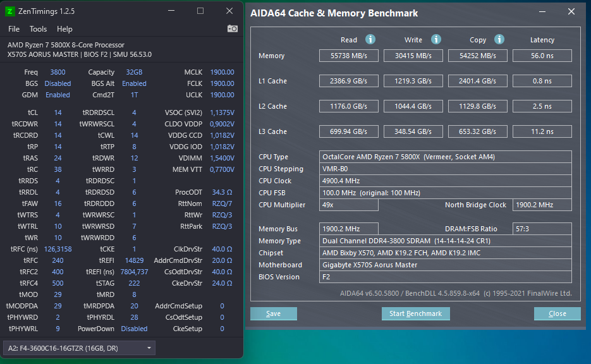Click the L3 Cache Copy 653.32 GB/s field
Image resolution: width=591 pixels, height=364 pixels.
[x=478, y=131]
